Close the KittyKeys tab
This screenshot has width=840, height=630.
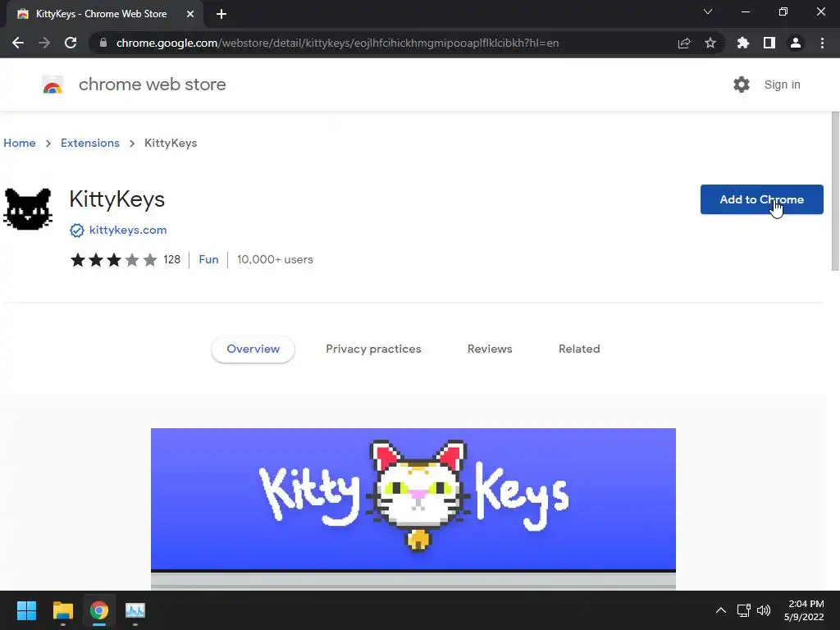click(x=190, y=15)
